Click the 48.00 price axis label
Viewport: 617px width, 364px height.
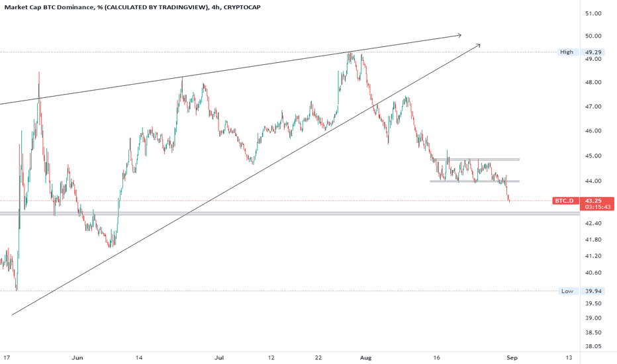[x=593, y=82]
